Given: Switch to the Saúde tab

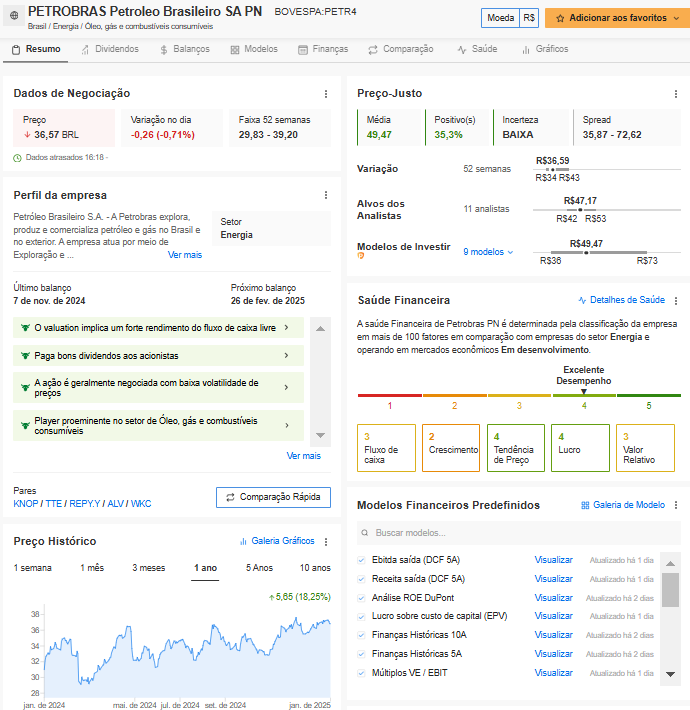Looking at the screenshot, I should click(477, 49).
